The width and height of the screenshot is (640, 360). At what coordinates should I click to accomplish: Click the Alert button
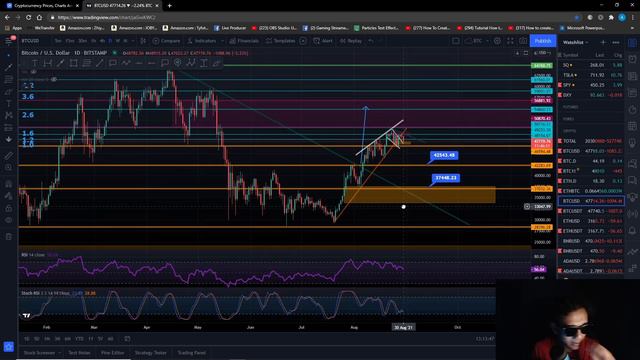(x=323, y=41)
